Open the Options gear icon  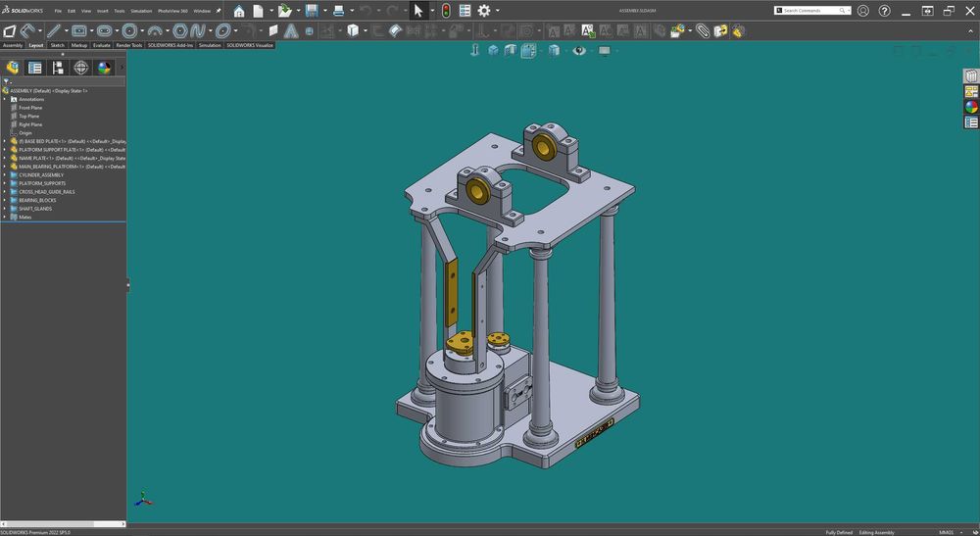(483, 11)
